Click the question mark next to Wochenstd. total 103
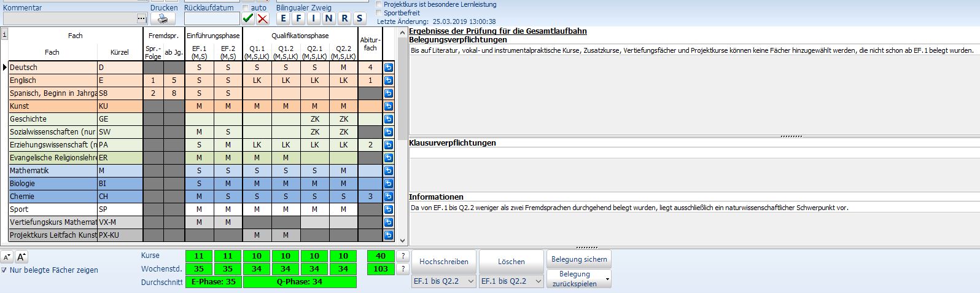 point(403,269)
